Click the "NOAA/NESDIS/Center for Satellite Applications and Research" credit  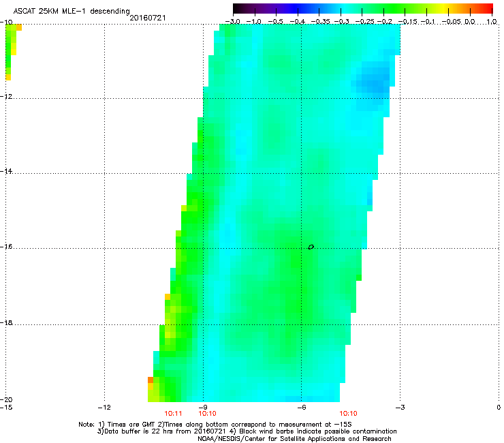coord(294,439)
